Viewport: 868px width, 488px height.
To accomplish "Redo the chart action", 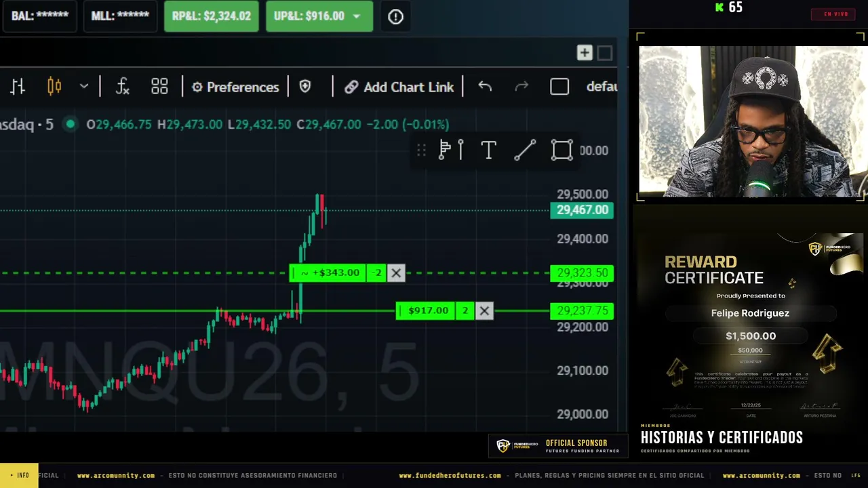I will tap(521, 87).
